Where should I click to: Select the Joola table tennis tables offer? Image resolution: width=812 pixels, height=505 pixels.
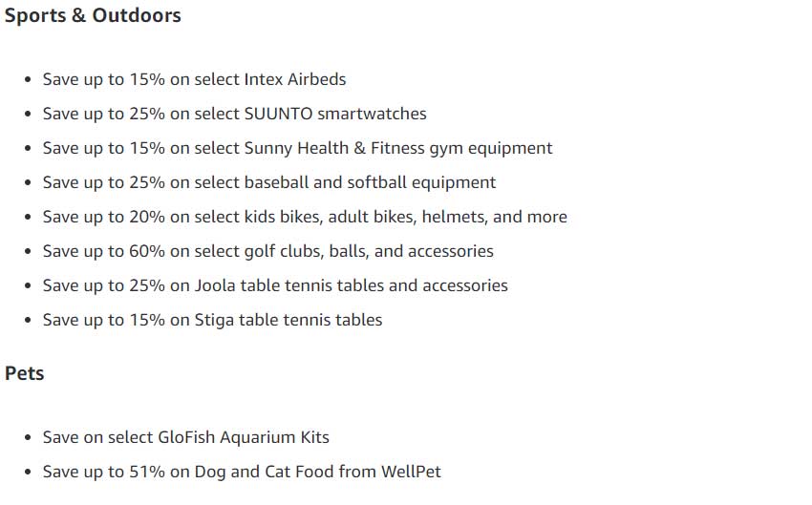275,285
